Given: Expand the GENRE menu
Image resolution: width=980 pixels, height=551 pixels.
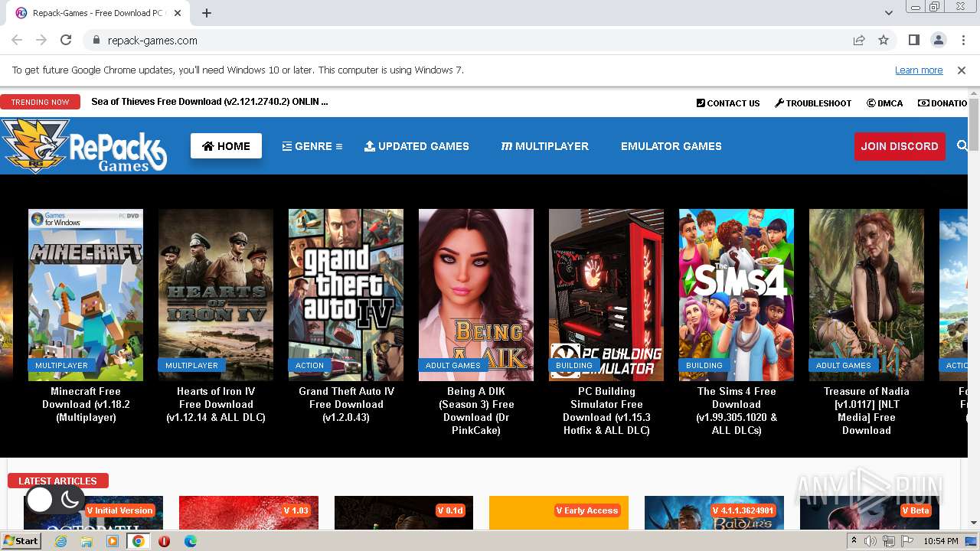Looking at the screenshot, I should 312,146.
